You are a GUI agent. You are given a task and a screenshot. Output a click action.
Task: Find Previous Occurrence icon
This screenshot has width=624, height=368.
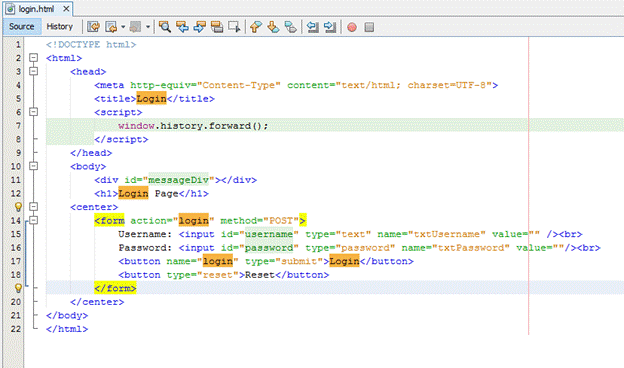pos(182,27)
